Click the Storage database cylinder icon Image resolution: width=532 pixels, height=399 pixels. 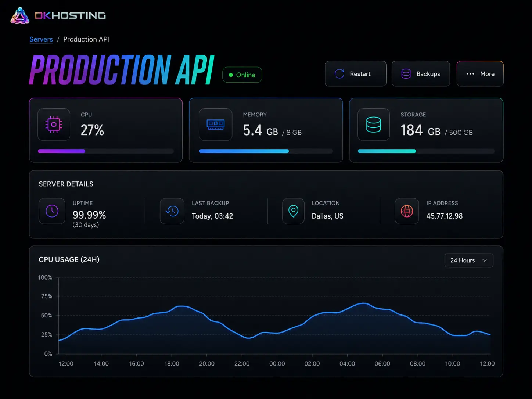tap(374, 125)
